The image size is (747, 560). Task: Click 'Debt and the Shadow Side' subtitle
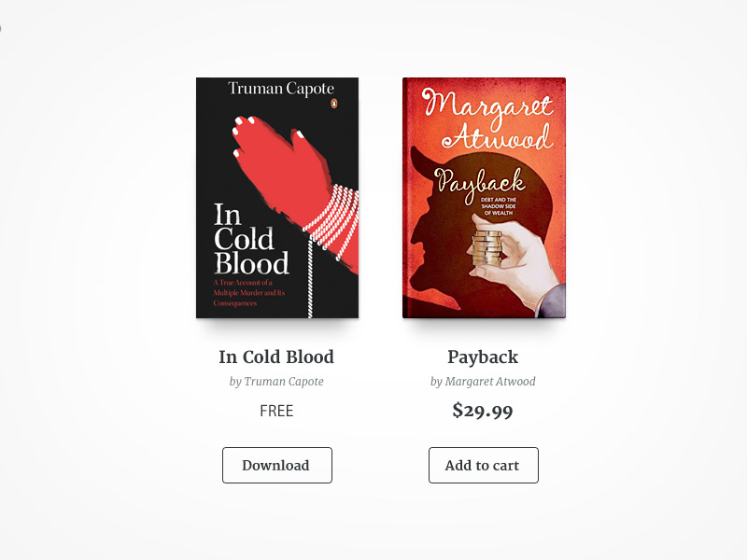[499, 206]
